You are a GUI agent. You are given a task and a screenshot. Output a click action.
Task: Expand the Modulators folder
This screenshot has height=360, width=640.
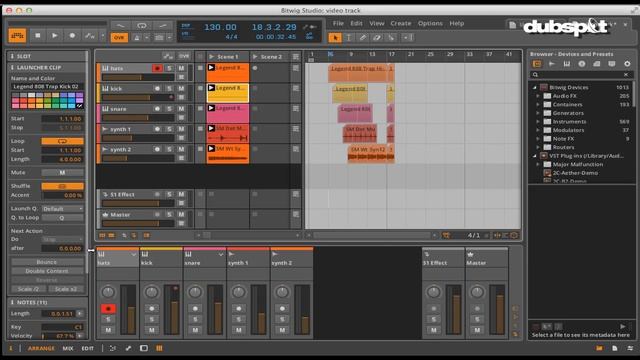pyautogui.click(x=538, y=130)
